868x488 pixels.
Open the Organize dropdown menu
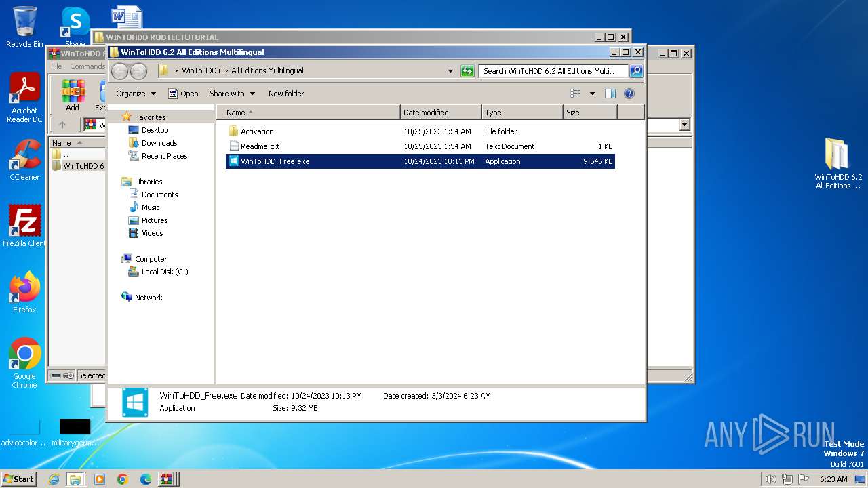(x=136, y=94)
